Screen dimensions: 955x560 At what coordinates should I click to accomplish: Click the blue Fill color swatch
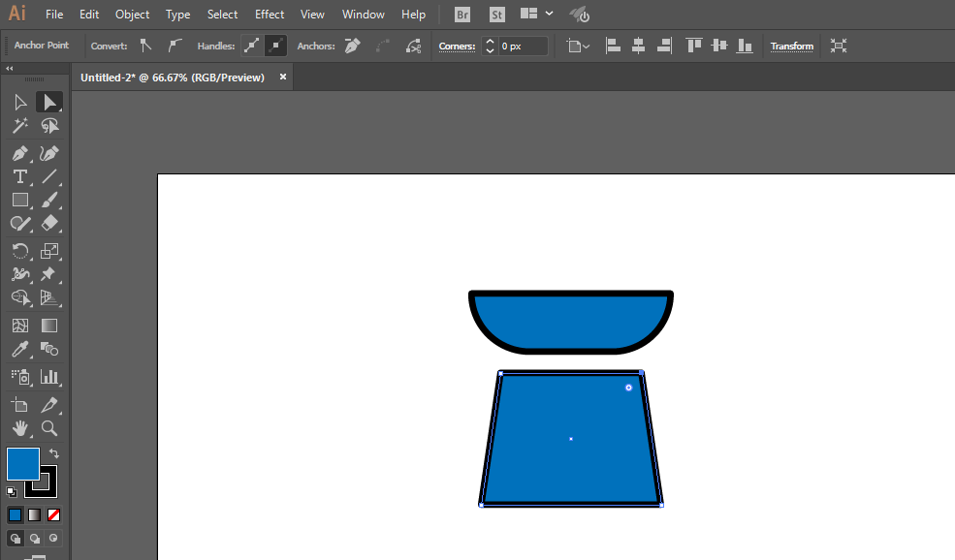click(x=22, y=463)
